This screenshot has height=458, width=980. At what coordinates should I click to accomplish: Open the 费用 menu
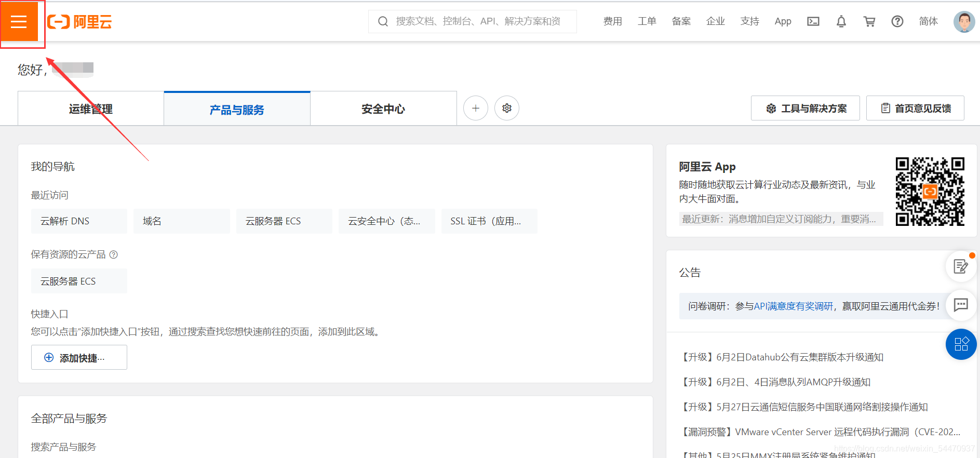click(x=613, y=21)
